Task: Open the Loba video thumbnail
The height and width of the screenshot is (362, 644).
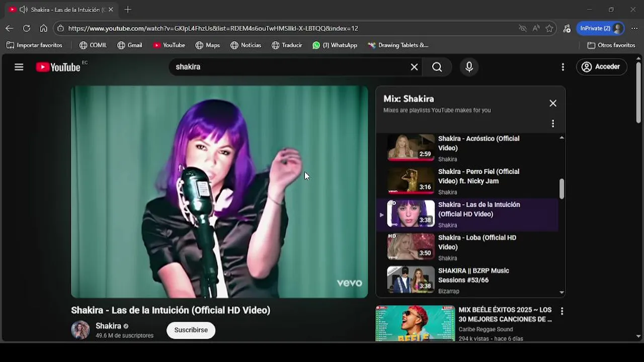Action: pyautogui.click(x=411, y=247)
